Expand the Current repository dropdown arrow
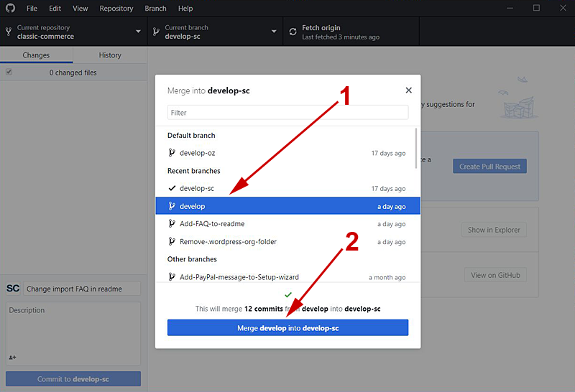The image size is (575, 392). 138,32
